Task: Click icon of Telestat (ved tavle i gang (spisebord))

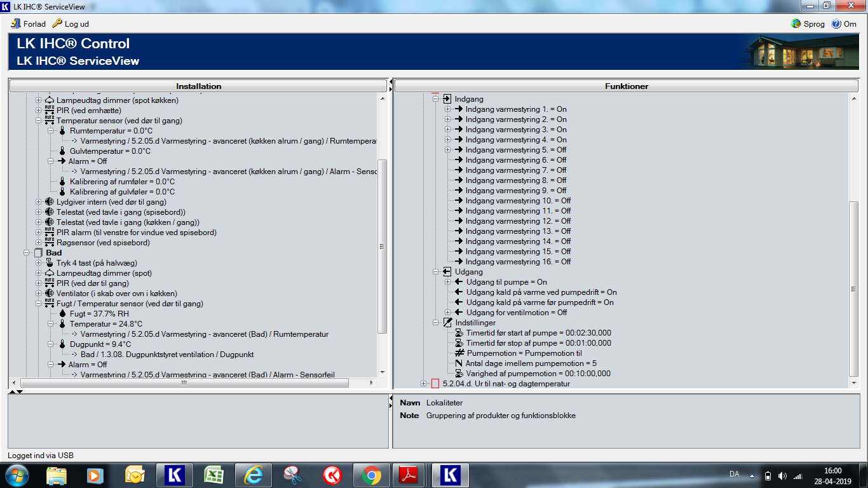Action: 50,212
